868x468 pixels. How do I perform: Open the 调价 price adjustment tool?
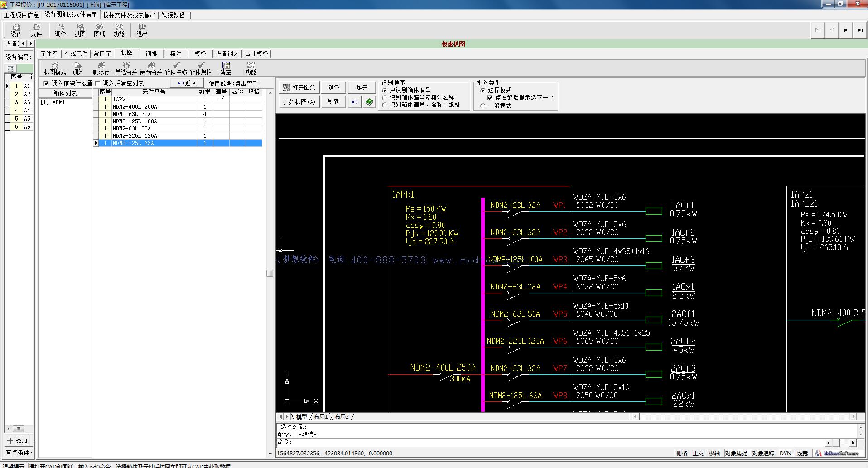click(x=60, y=30)
